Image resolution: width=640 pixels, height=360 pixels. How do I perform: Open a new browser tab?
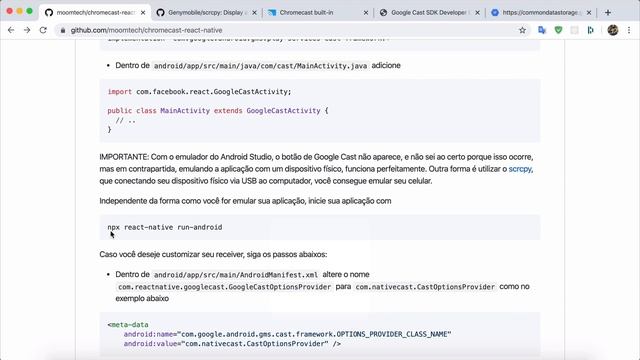[x=608, y=13]
